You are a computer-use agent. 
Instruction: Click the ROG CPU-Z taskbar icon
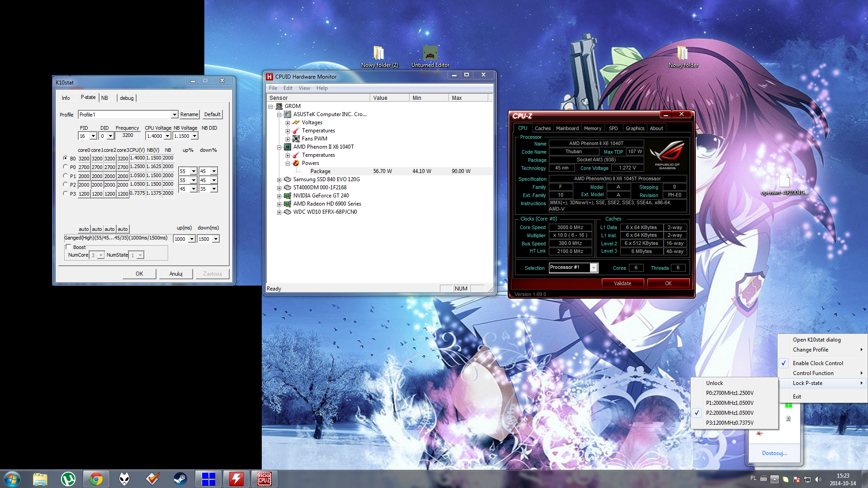(264, 479)
